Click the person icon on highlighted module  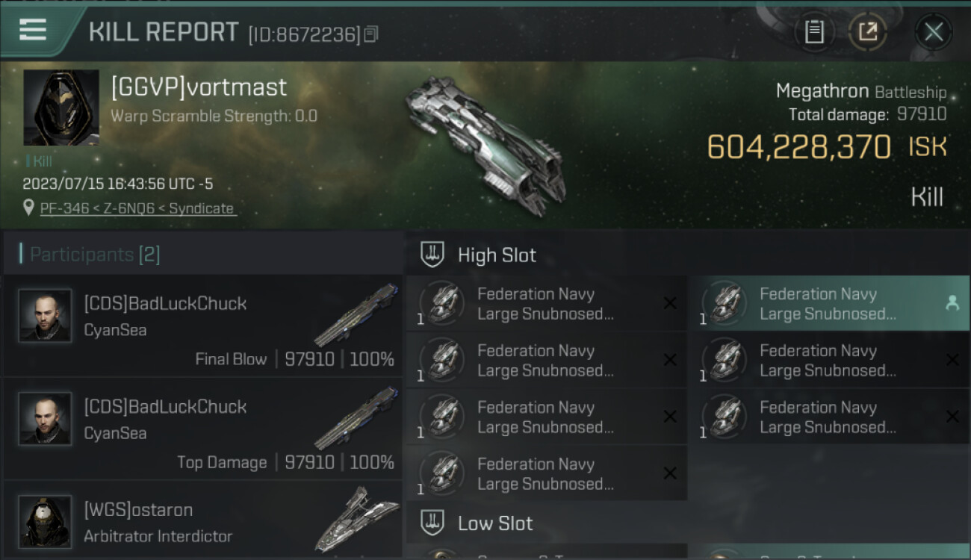(x=952, y=303)
